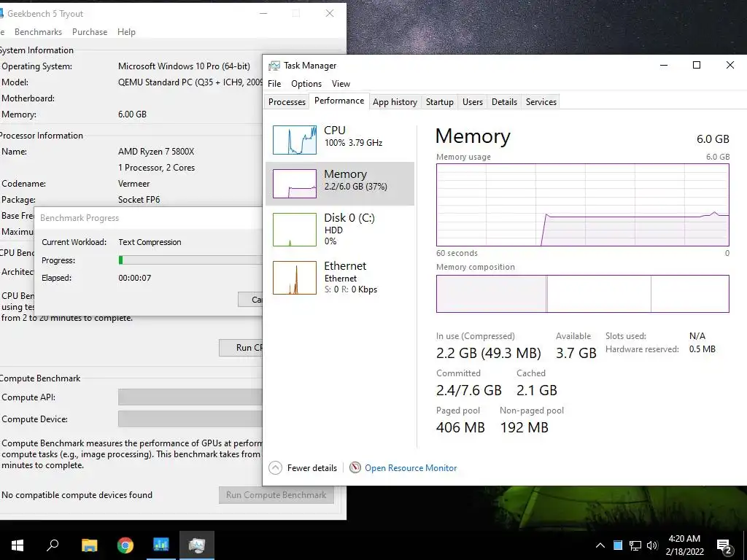The image size is (747, 560).
Task: Click the taskbar search magnifier icon
Action: (x=53, y=545)
